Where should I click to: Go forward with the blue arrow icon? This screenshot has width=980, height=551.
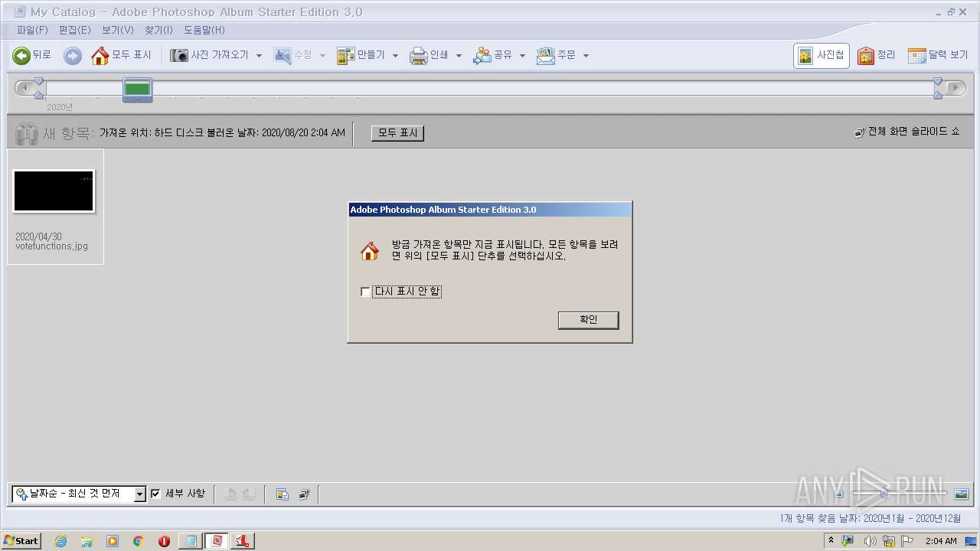pos(72,55)
